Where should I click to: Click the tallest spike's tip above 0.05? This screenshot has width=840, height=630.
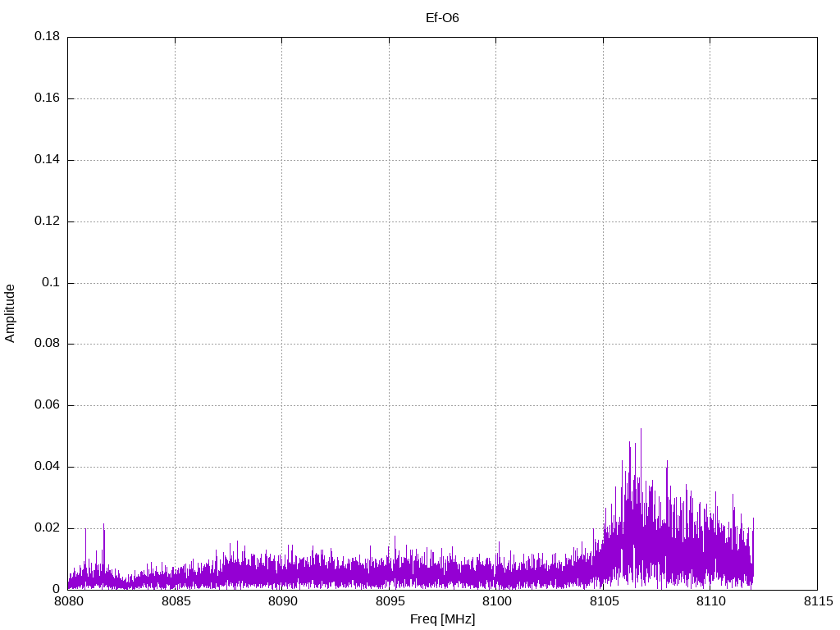(641, 429)
